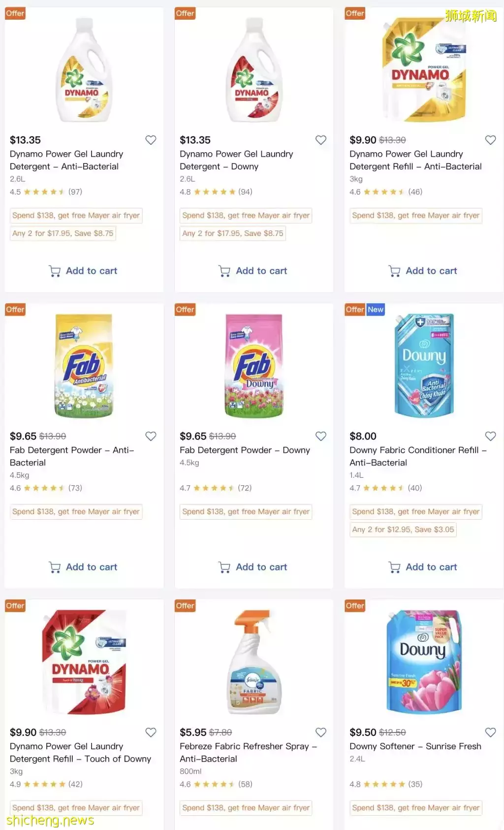Toggle wishlist heart on Fab Detergent Powder Downy

[321, 436]
